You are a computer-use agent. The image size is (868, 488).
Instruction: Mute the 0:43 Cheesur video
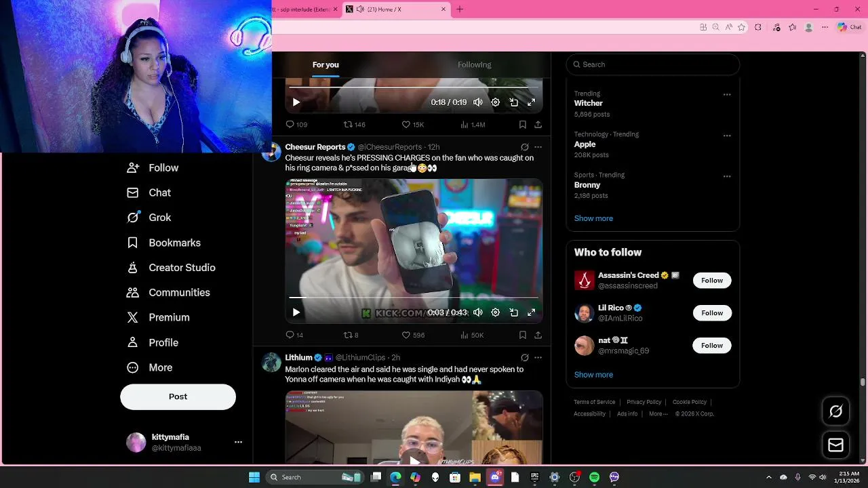click(478, 312)
